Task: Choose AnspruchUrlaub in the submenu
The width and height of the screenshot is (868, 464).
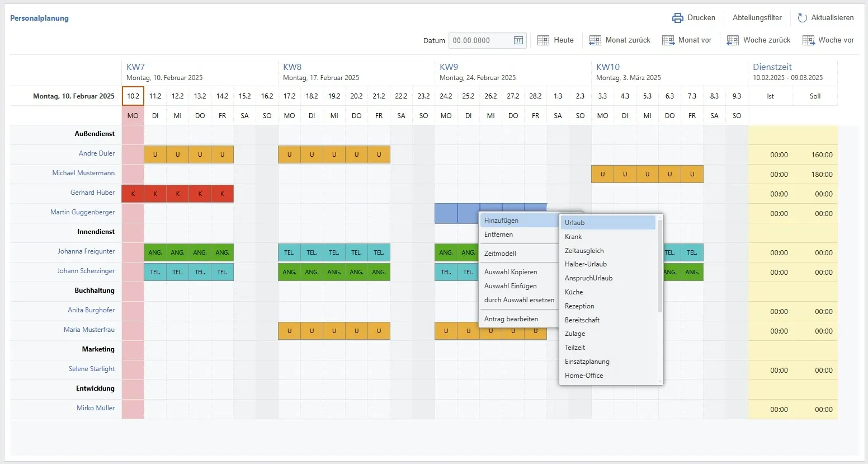Action: [x=608, y=278]
